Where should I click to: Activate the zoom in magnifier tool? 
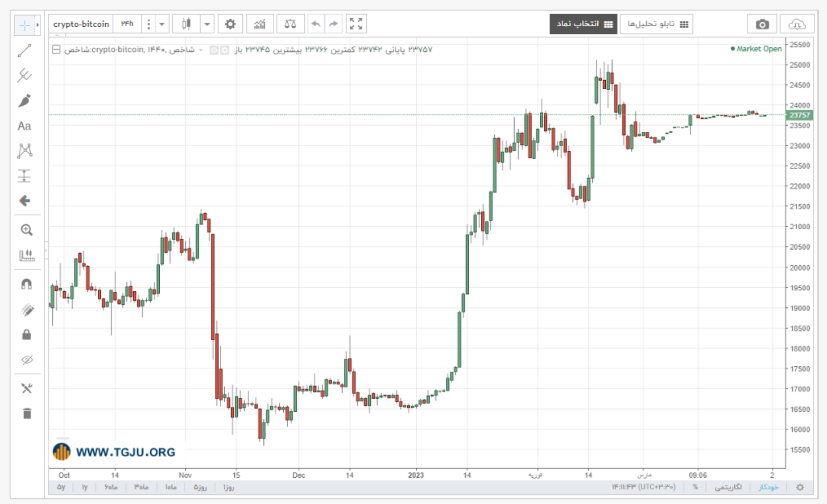(x=27, y=230)
